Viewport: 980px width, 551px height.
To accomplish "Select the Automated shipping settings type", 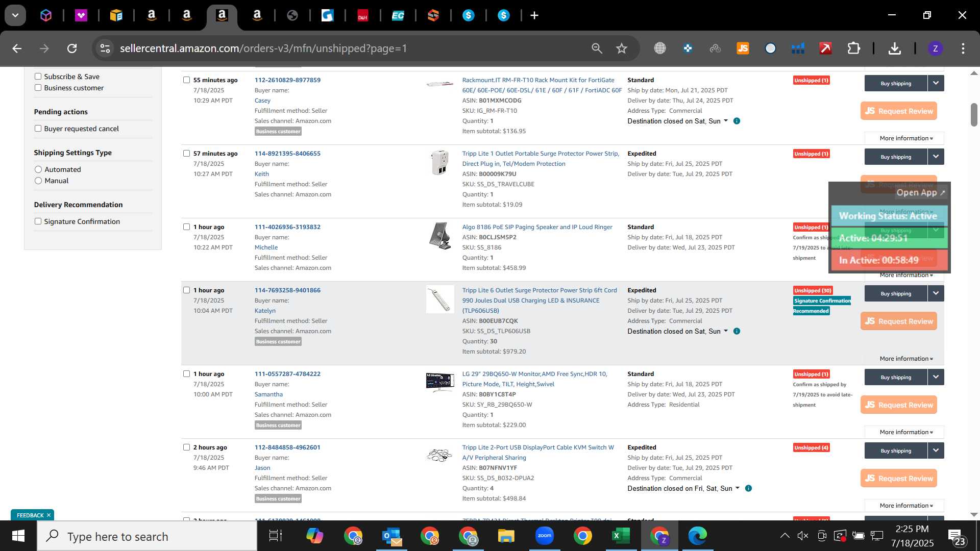I will [x=38, y=169].
